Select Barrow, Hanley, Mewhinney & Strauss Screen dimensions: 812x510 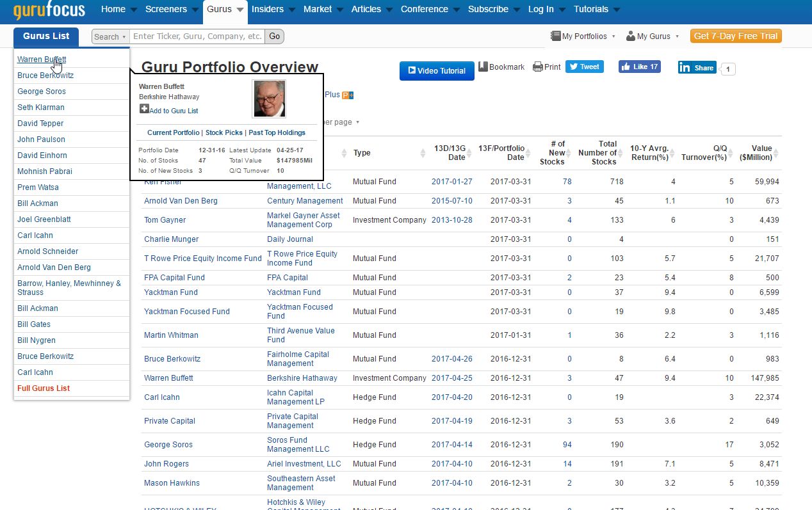pyautogui.click(x=69, y=288)
